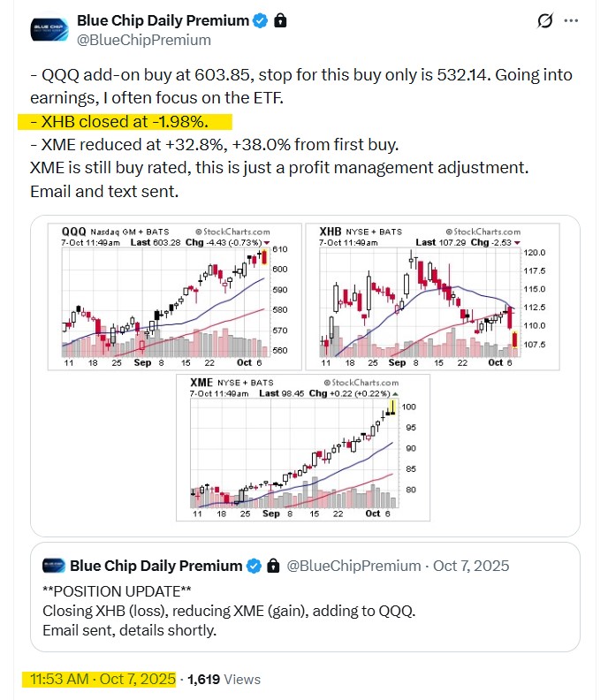
Task: Click the quoted post's padlock icon
Action: [x=272, y=566]
